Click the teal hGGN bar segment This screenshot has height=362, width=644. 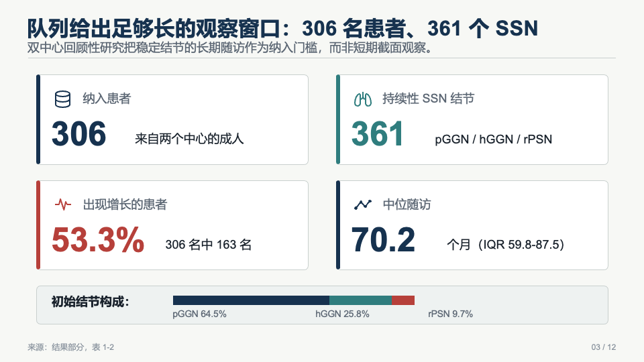361,300
